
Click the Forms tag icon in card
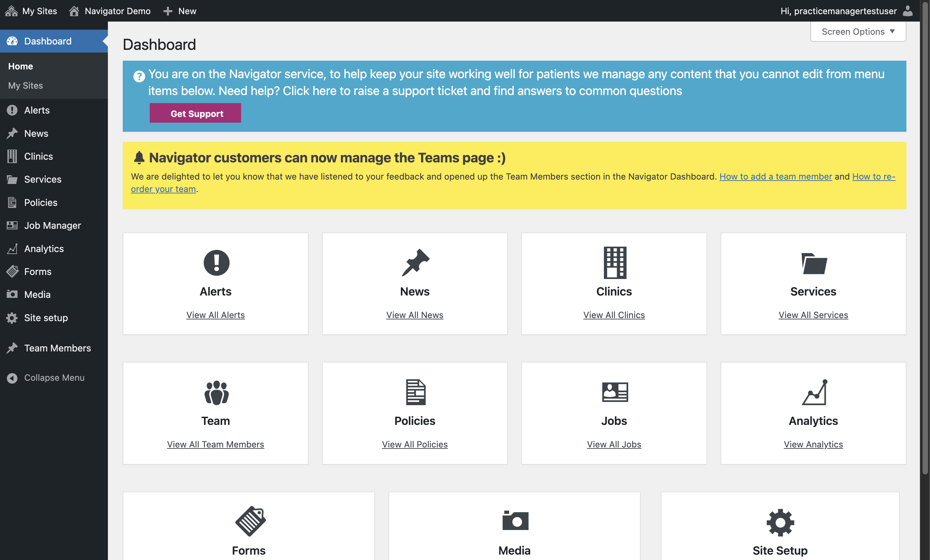(x=250, y=521)
